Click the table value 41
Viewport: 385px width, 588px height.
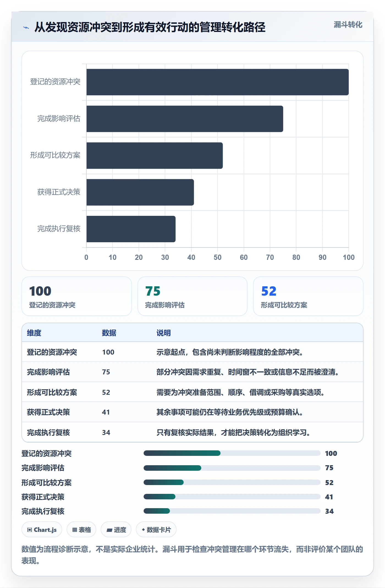pyautogui.click(x=106, y=412)
